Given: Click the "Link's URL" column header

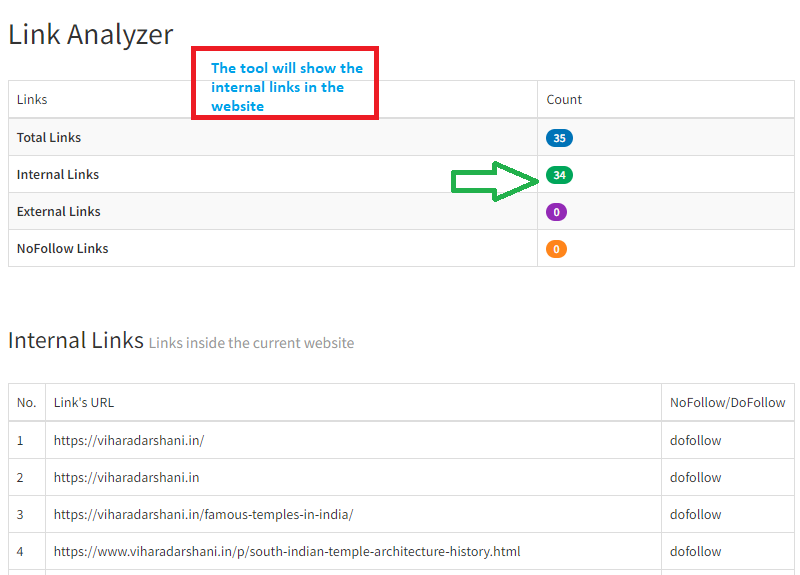Looking at the screenshot, I should tap(84, 403).
